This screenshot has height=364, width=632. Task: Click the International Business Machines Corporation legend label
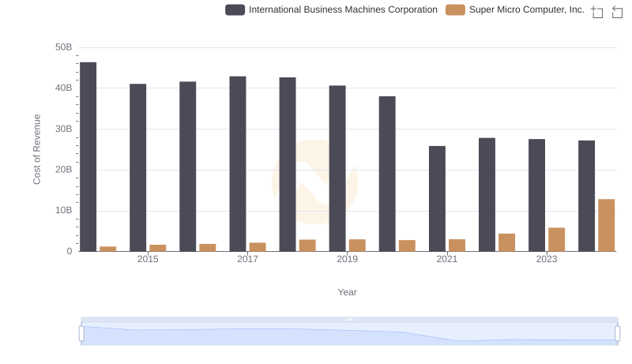[x=343, y=9]
